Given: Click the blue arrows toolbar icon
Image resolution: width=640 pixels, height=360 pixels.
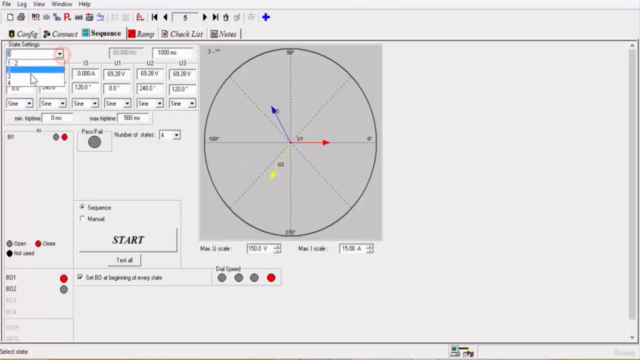Looking at the screenshot, I should coord(100,17).
